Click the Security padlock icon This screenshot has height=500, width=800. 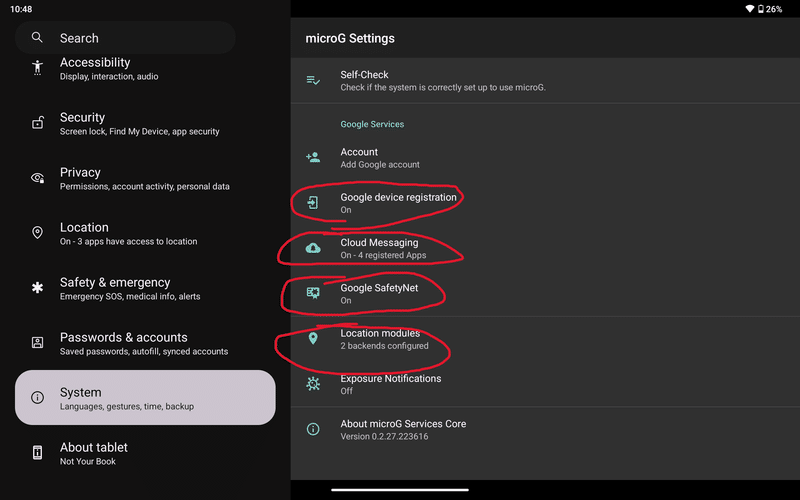click(x=38, y=122)
